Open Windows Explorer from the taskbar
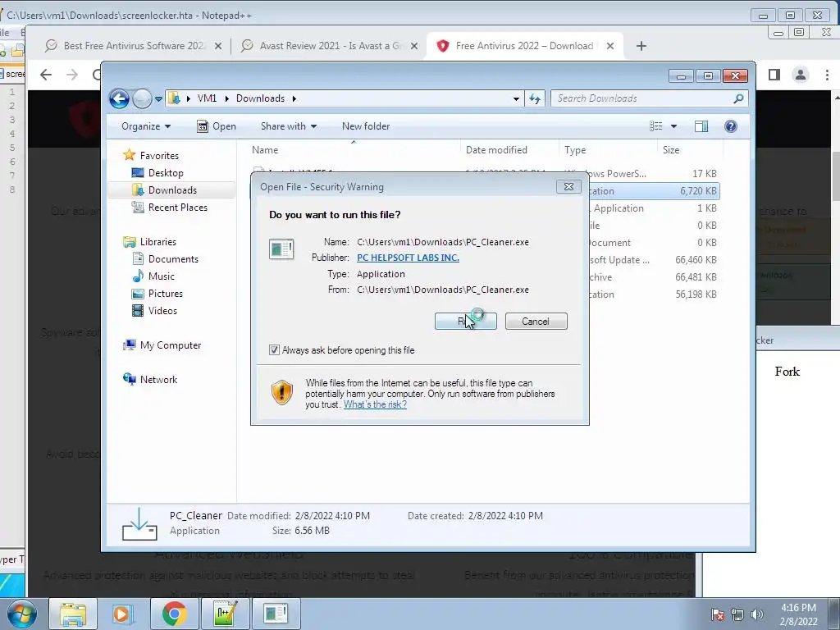The height and width of the screenshot is (630, 840). (73, 614)
